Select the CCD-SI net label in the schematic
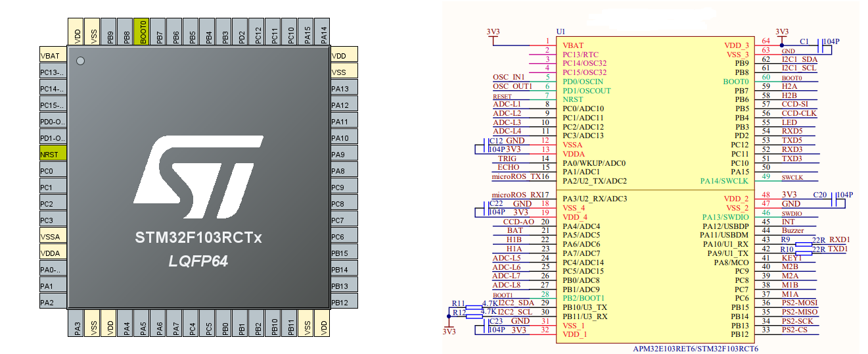This screenshot has height=354, width=868. (x=794, y=104)
